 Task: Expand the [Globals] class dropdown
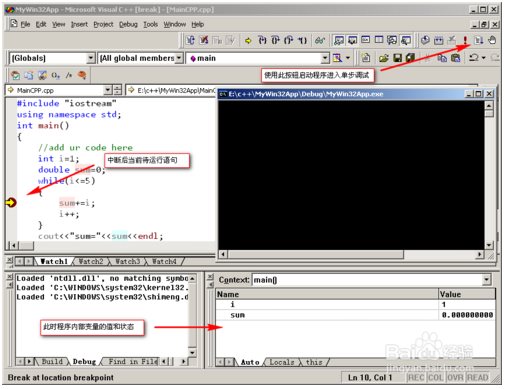pos(91,58)
